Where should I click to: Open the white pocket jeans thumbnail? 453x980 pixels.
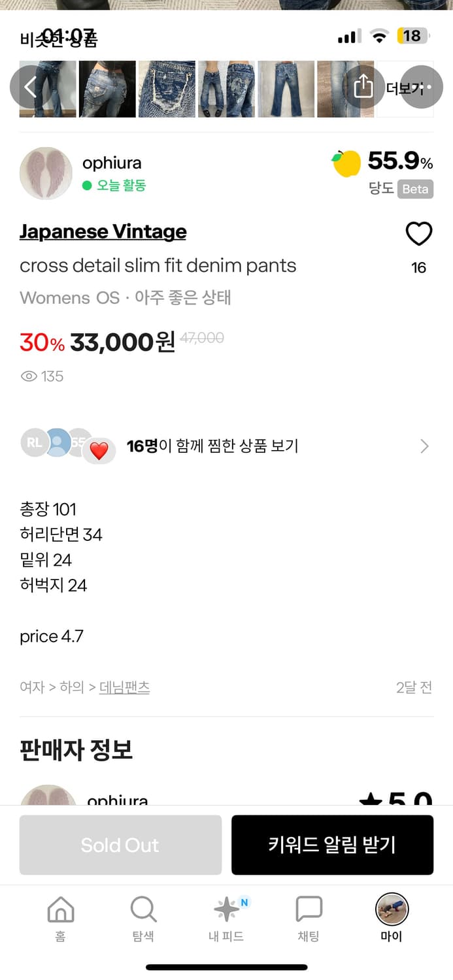pos(167,89)
